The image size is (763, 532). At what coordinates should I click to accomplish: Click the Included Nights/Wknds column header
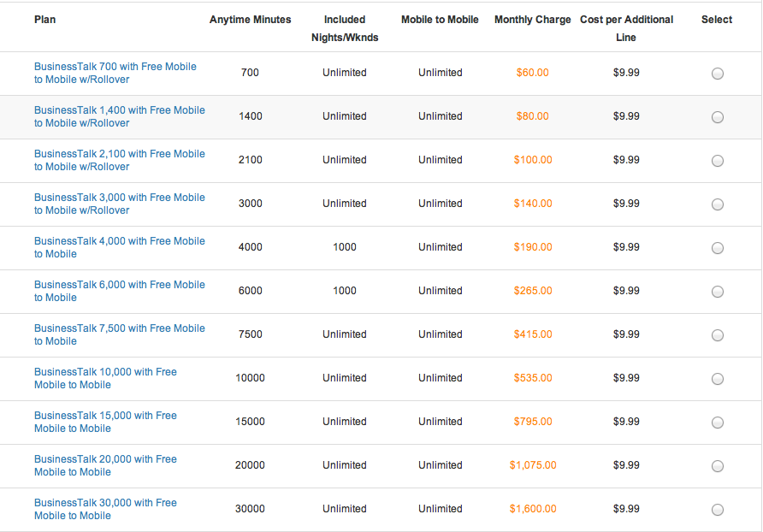345,28
